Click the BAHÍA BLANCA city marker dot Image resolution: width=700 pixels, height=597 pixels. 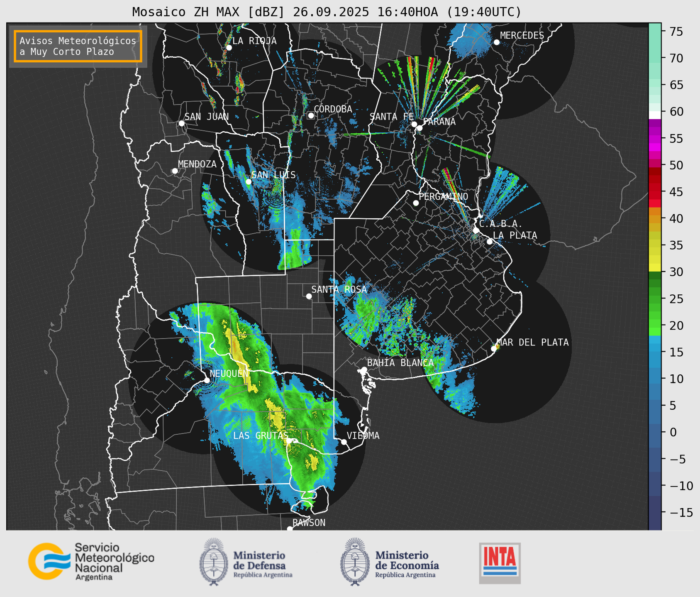click(364, 369)
